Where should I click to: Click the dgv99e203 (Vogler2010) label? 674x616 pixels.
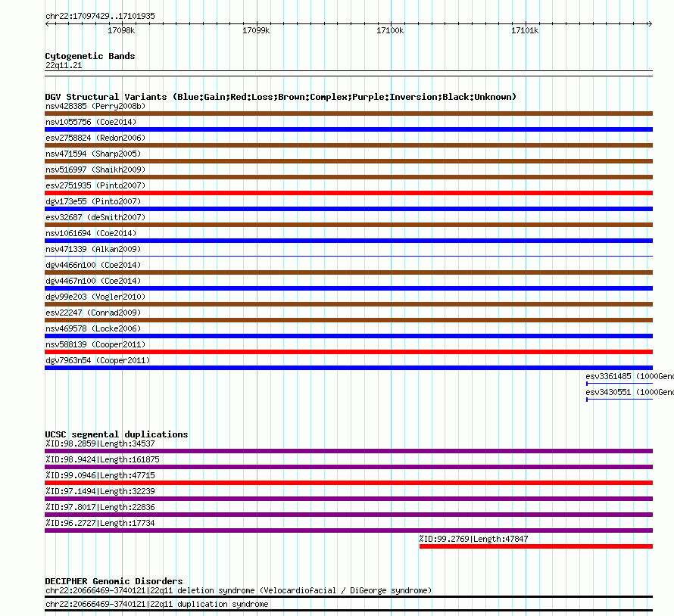(95, 297)
